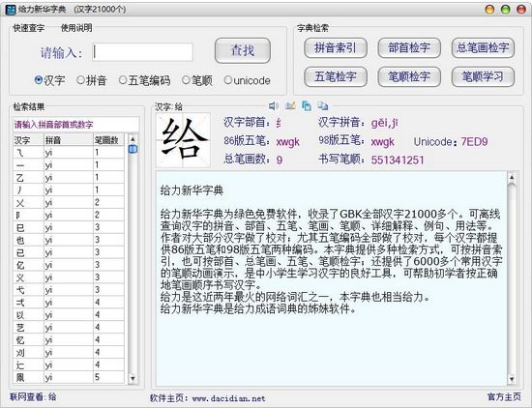Click down arrow of results list scrollbar
The image size is (532, 408).
(x=133, y=378)
